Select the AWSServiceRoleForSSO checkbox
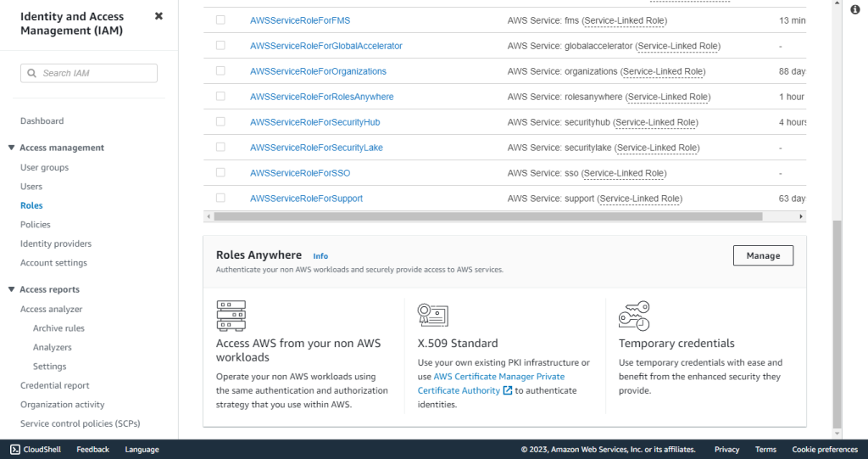Viewport: 868px width, 459px height. pos(220,172)
